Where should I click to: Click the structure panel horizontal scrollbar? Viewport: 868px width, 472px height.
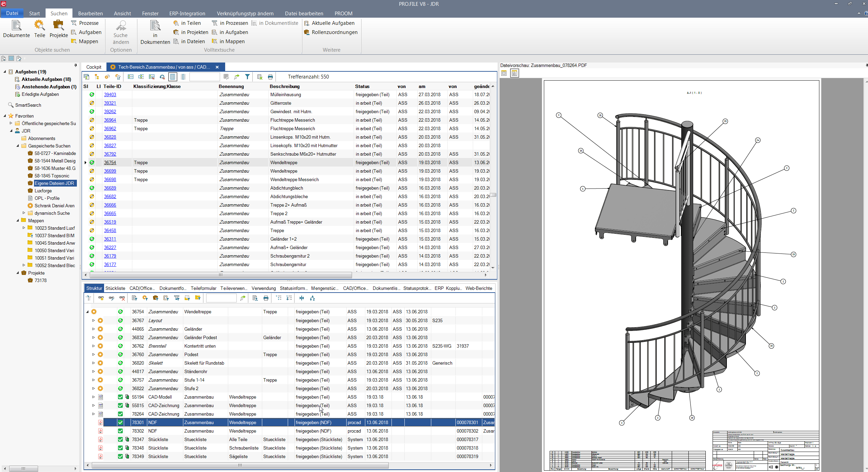click(x=240, y=465)
